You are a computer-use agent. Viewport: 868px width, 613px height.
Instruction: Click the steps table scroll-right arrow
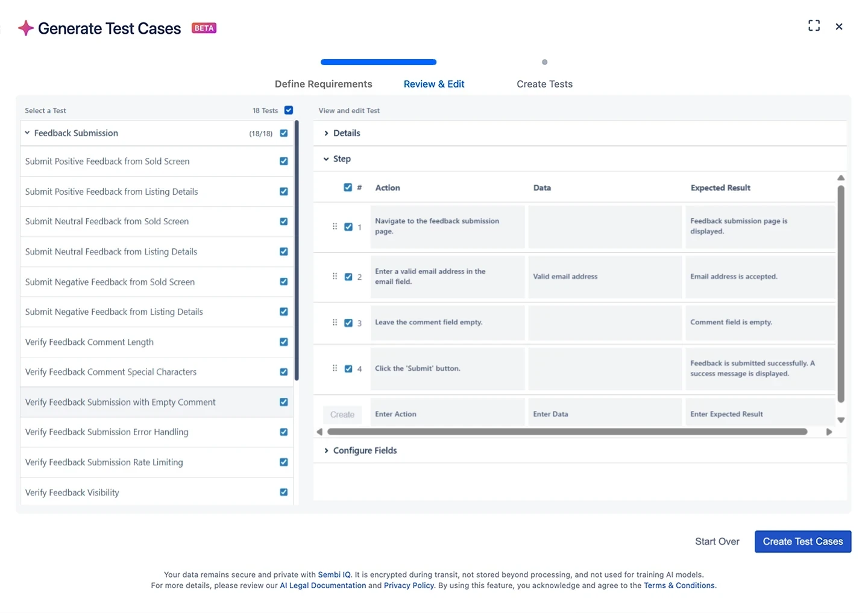pos(829,432)
